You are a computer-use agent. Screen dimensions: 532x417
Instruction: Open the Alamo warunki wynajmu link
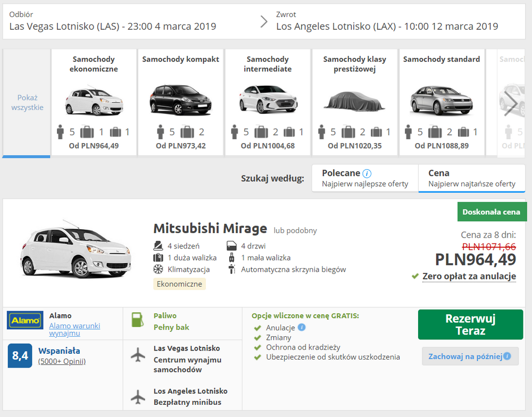[x=74, y=329]
